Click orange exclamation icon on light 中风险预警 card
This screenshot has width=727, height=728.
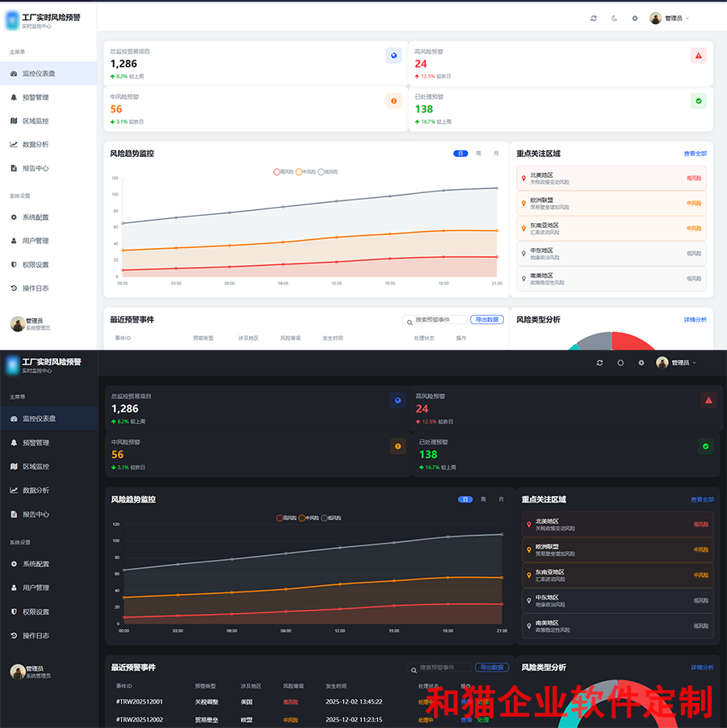click(393, 101)
